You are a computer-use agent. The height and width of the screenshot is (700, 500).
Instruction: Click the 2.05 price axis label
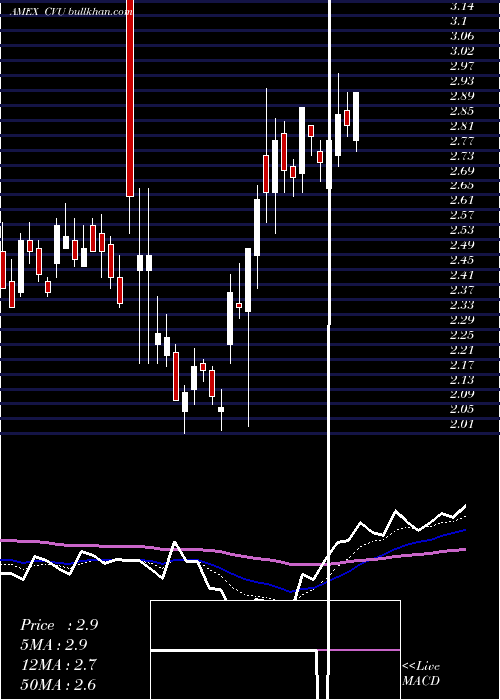tap(462, 409)
